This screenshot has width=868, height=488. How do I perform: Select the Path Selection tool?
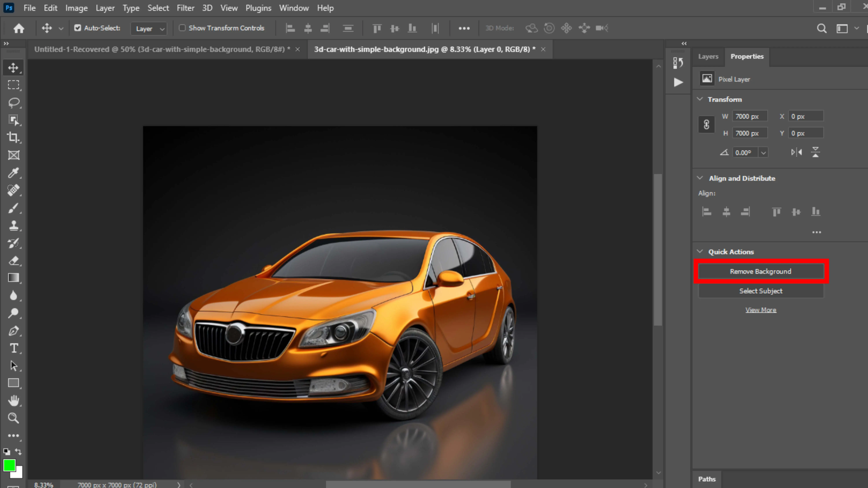coord(13,366)
